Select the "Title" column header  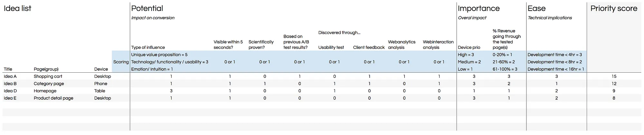(8, 69)
